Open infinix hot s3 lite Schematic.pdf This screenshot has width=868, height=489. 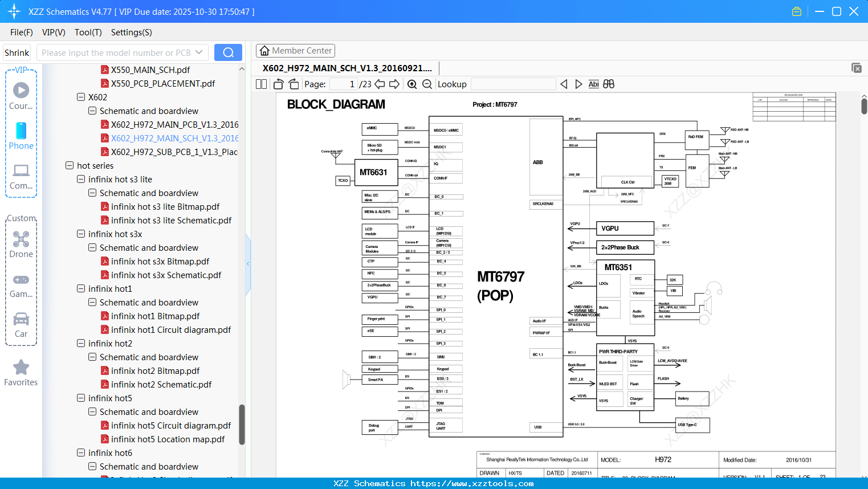click(166, 220)
